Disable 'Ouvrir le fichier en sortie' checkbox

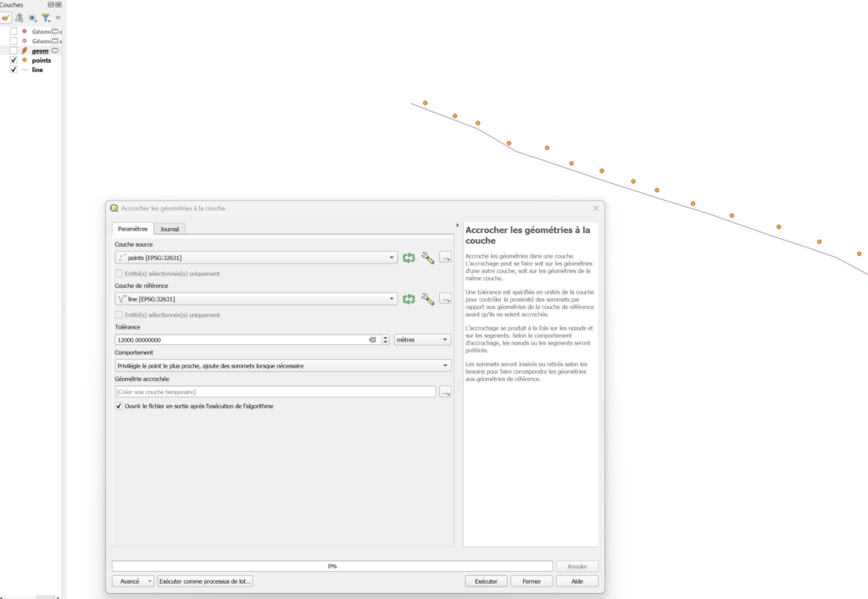[x=119, y=407]
